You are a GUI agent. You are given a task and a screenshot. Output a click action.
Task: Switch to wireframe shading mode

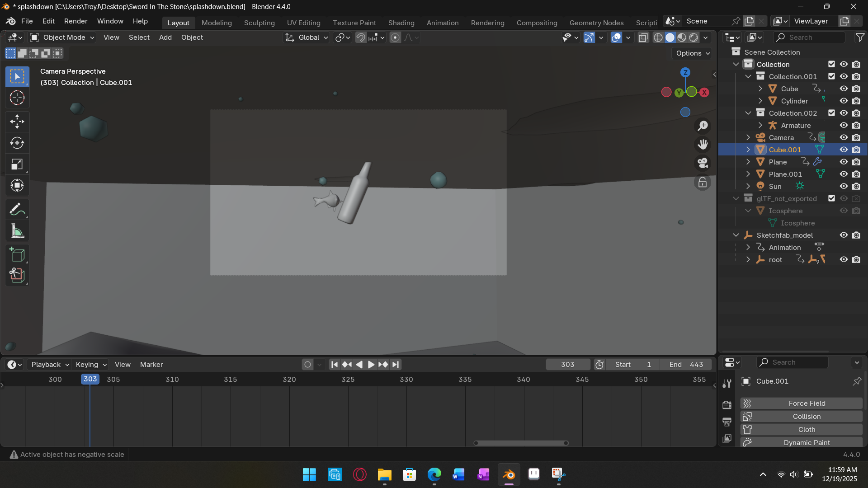point(658,38)
